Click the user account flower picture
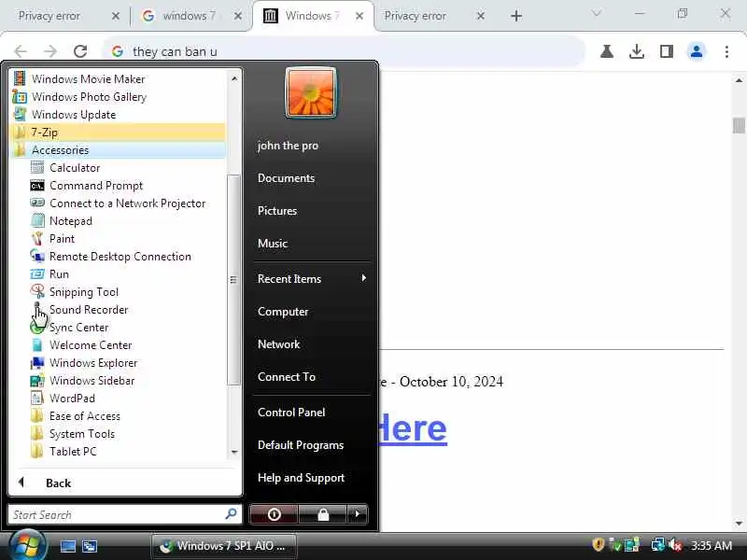Image resolution: width=747 pixels, height=560 pixels. tap(311, 92)
